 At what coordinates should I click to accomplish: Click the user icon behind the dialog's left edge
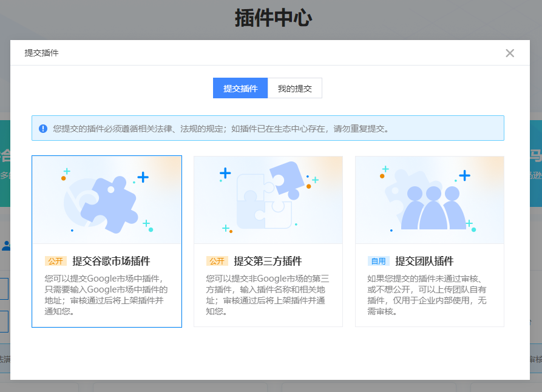coord(5,246)
